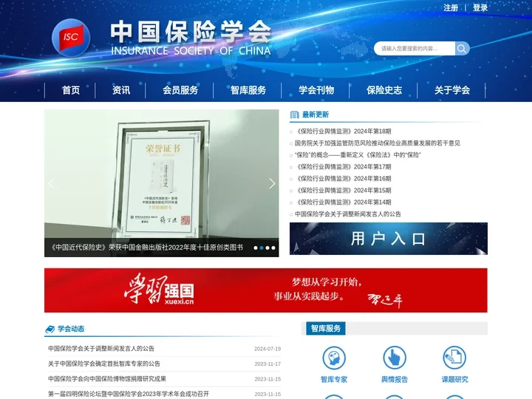Select the fourth carousel dot
This screenshot has height=399, width=532.
[x=273, y=248]
